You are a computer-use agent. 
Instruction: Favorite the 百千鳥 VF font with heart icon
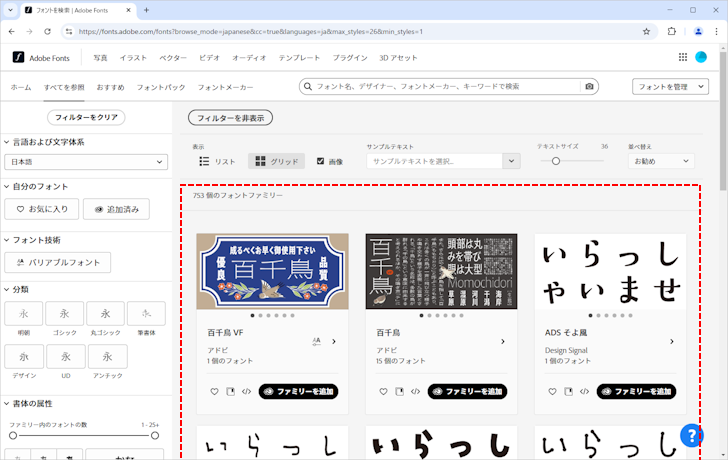pyautogui.click(x=214, y=391)
